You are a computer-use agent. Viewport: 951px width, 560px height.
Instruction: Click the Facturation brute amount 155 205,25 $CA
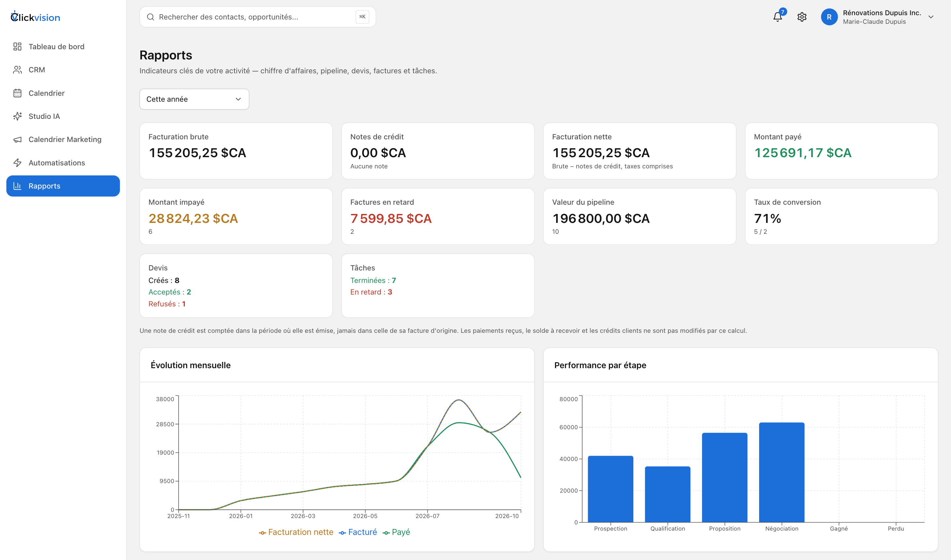point(197,153)
